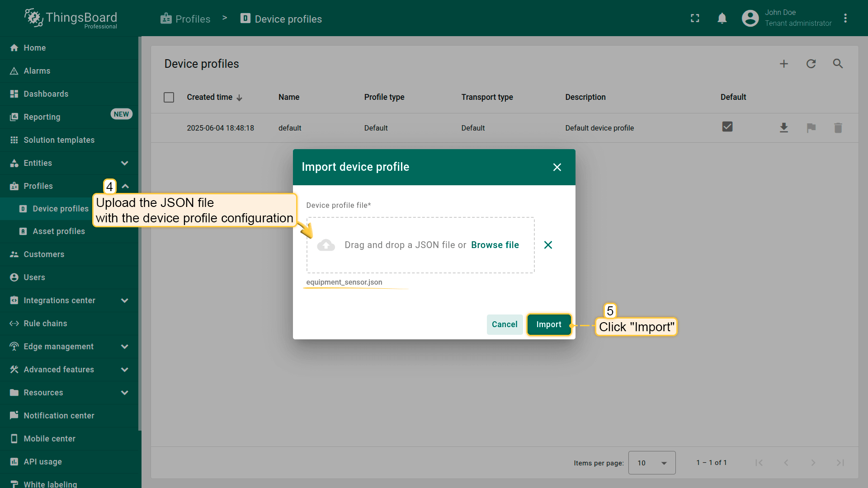The width and height of the screenshot is (868, 488).
Task: Click the Browse file link
Action: coord(495,245)
